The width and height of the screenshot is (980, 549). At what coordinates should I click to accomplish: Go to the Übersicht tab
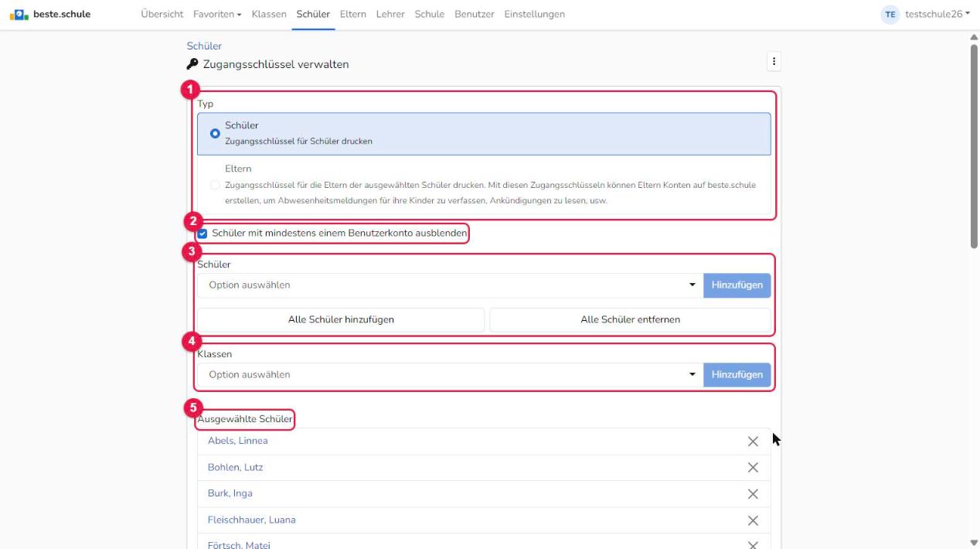[163, 14]
